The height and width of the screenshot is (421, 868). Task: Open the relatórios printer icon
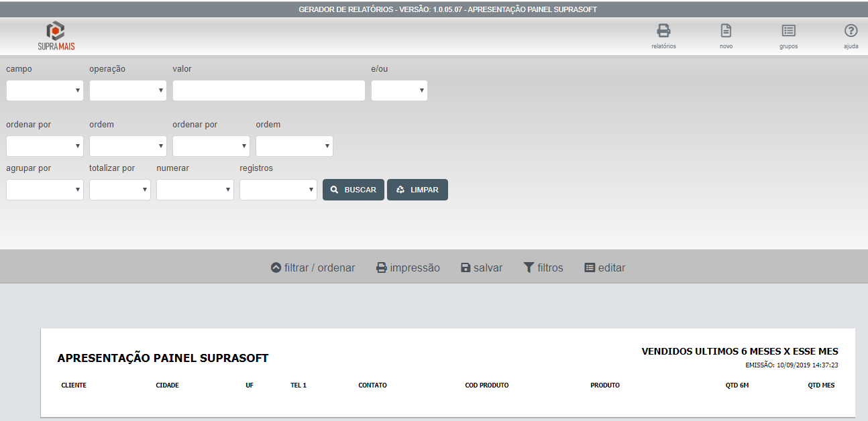[x=663, y=32]
